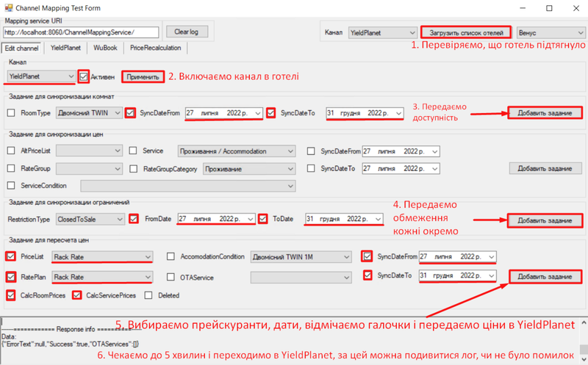The width and height of the screenshot is (588, 365).
Task: Click the Применить button
Action: [x=142, y=76]
